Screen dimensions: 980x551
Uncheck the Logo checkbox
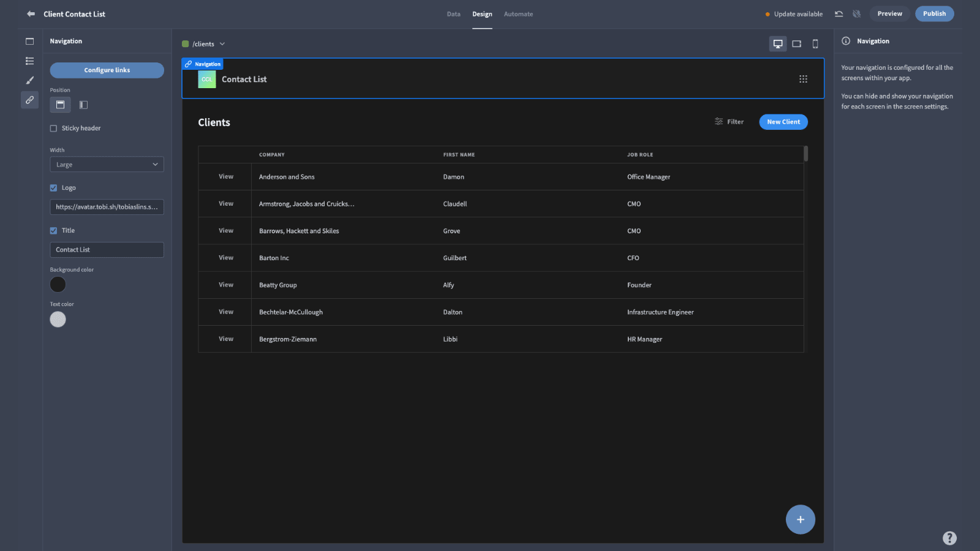(53, 188)
